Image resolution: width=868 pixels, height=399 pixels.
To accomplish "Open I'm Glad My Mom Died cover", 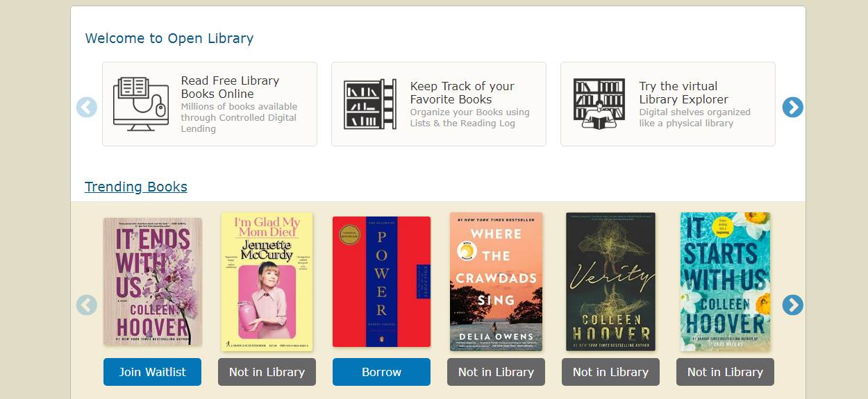I will coord(267,282).
